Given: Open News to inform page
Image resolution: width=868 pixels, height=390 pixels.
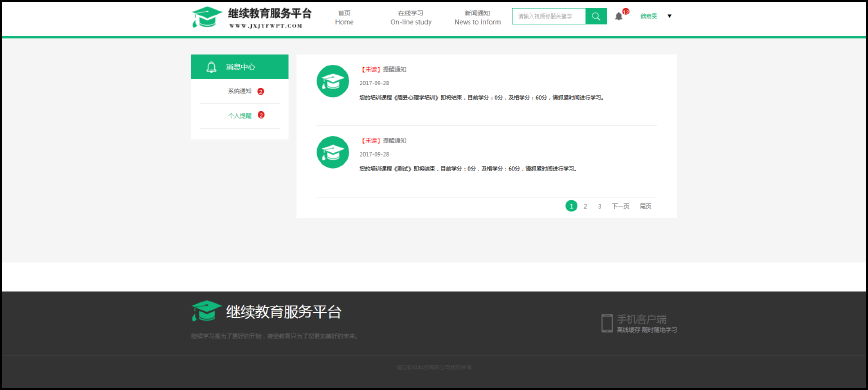Looking at the screenshot, I should (478, 18).
